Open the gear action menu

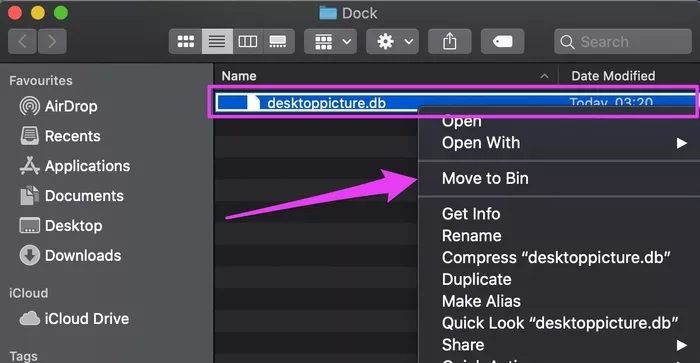coord(392,42)
